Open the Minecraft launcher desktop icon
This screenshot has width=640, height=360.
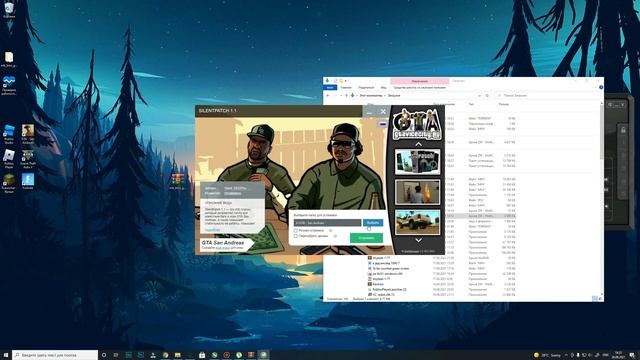point(9,183)
